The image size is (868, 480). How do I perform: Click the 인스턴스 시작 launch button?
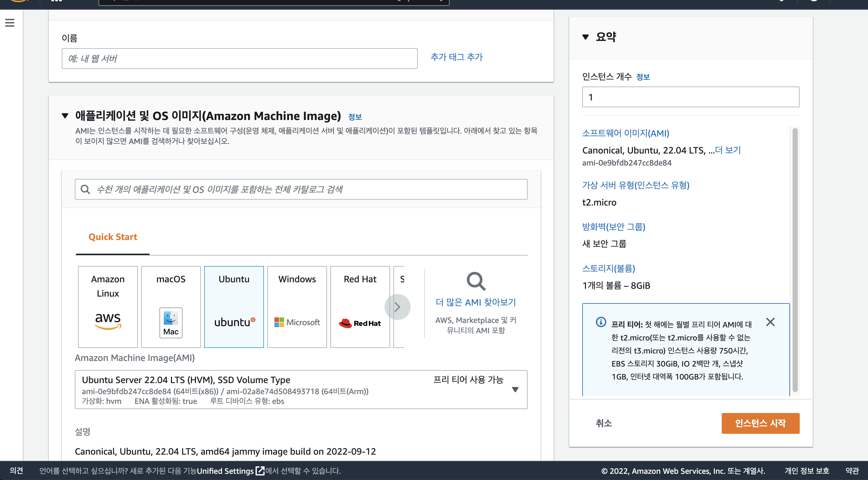tap(760, 423)
